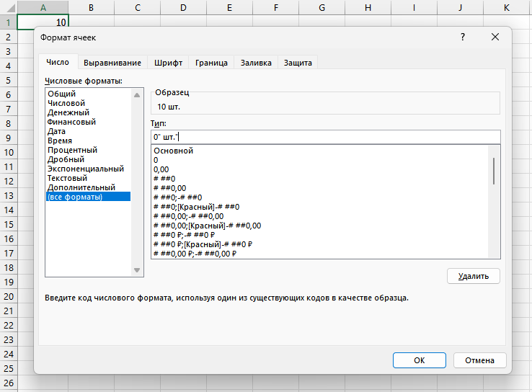The image size is (532, 392).
Task: Choose the Денежный number format
Action: [68, 112]
